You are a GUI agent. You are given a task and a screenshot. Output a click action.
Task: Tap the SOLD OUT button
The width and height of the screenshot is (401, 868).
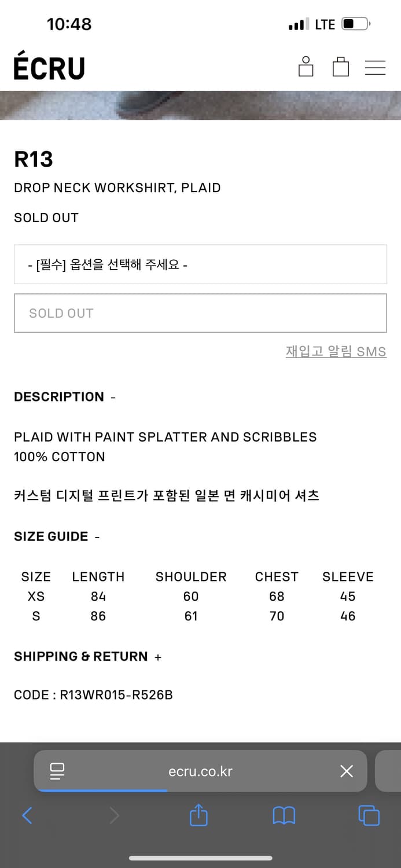pos(200,312)
